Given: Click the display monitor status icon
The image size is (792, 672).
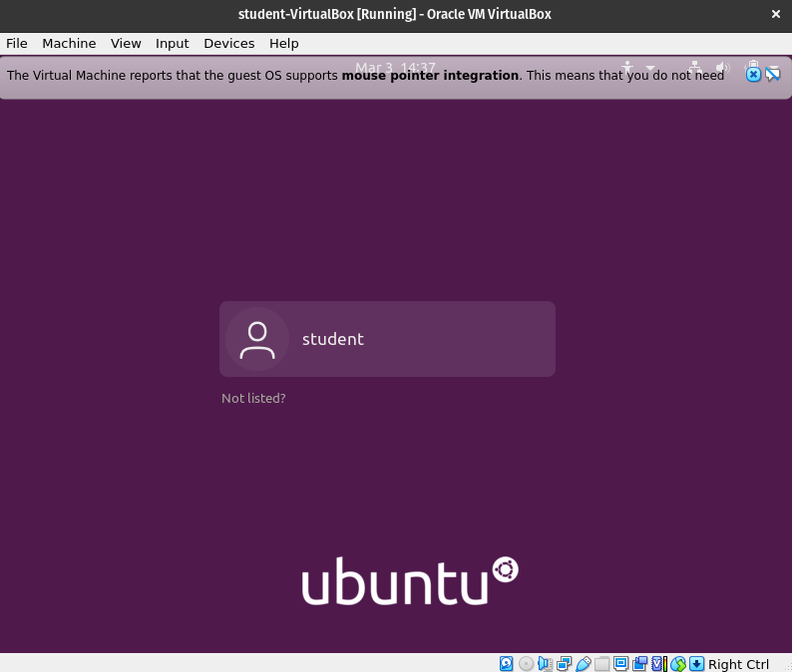Looking at the screenshot, I should point(620,664).
